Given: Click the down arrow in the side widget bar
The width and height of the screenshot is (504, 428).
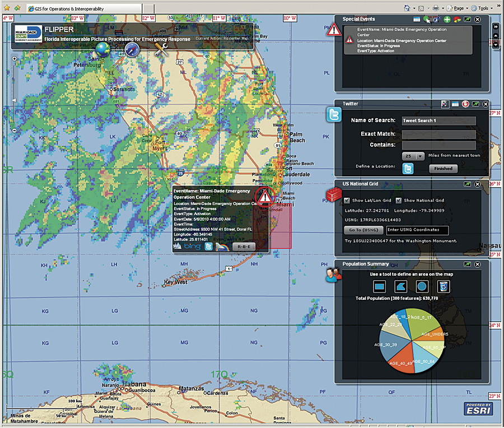Looking at the screenshot, I should (496, 45).
